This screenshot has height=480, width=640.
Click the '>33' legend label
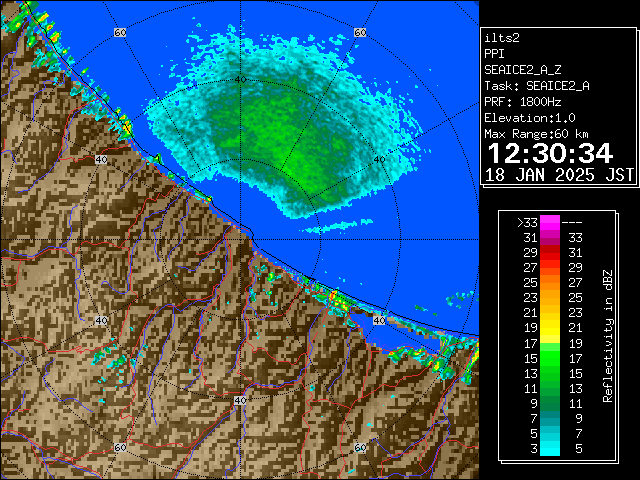pos(527,223)
